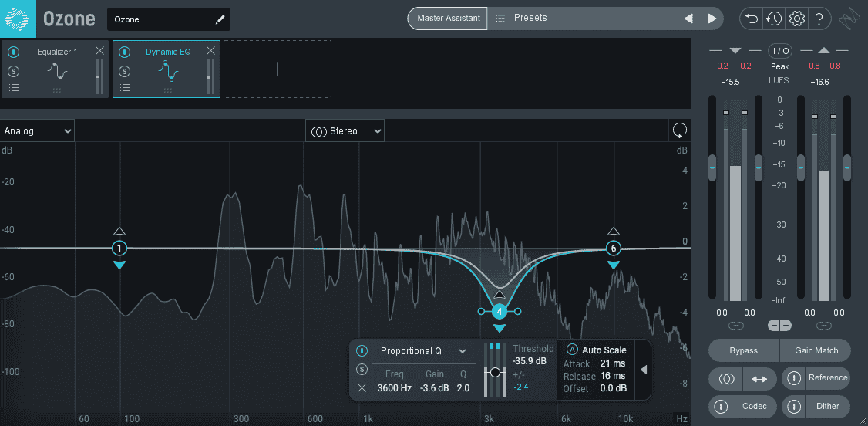Click the Ozone logo icon
The image size is (868, 426).
click(x=18, y=19)
